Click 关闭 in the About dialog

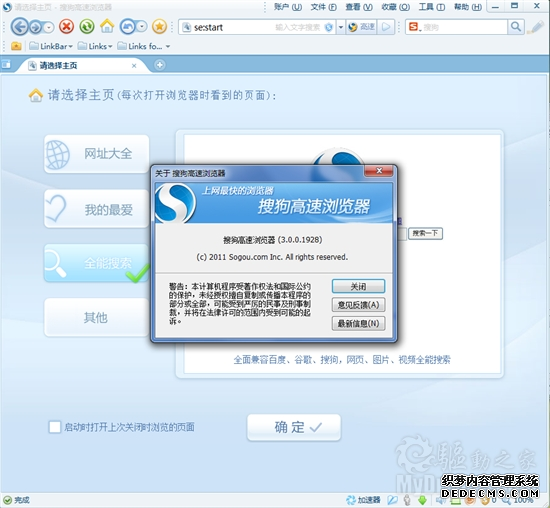tap(358, 286)
